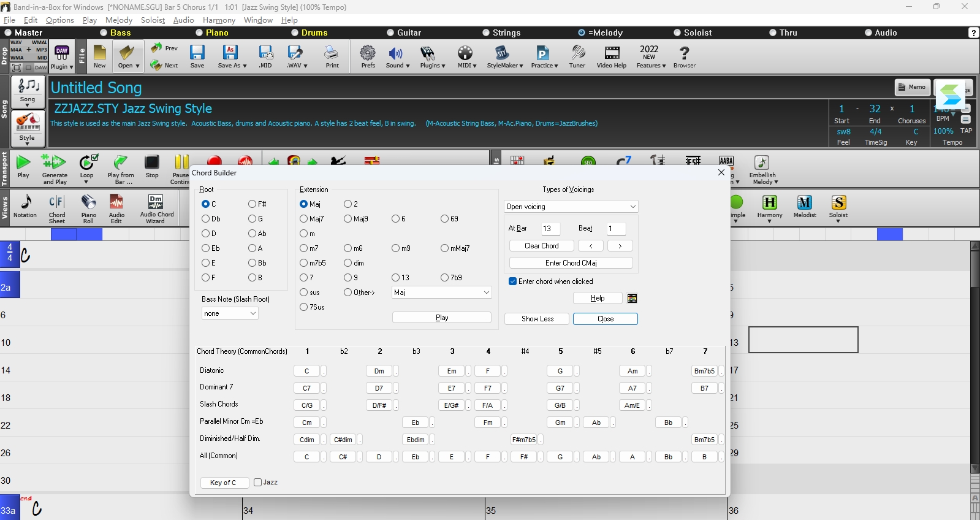
Task: Open the Soloist menu in menu bar
Action: pyautogui.click(x=153, y=20)
